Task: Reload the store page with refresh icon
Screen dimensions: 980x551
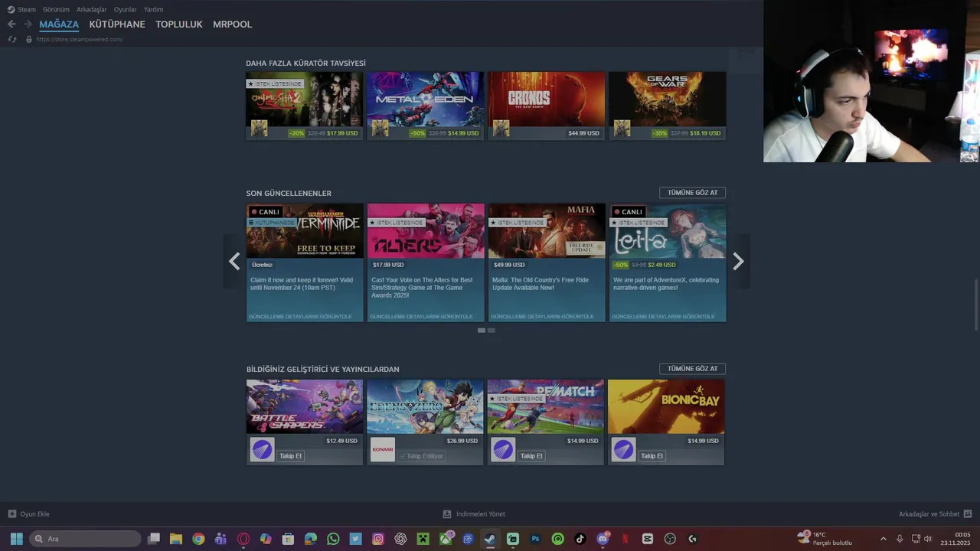Action: (12, 39)
